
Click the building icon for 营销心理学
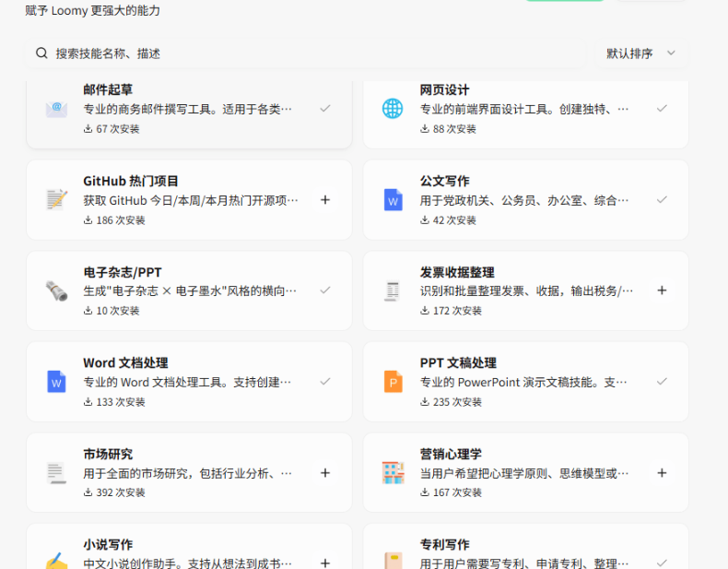click(x=393, y=473)
